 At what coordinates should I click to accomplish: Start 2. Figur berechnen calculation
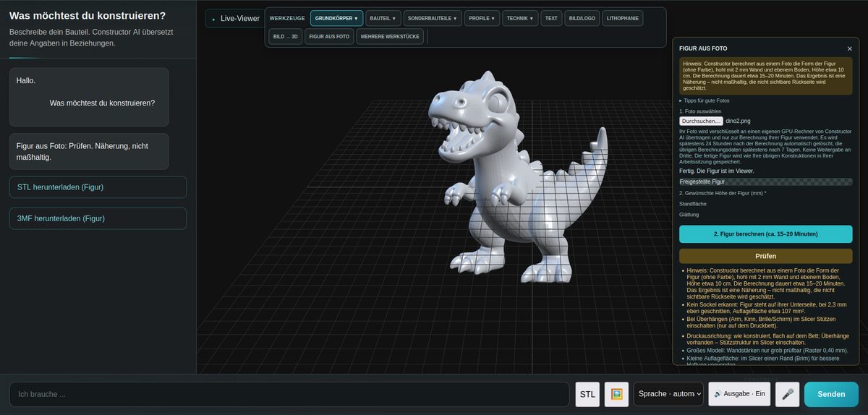[765, 234]
